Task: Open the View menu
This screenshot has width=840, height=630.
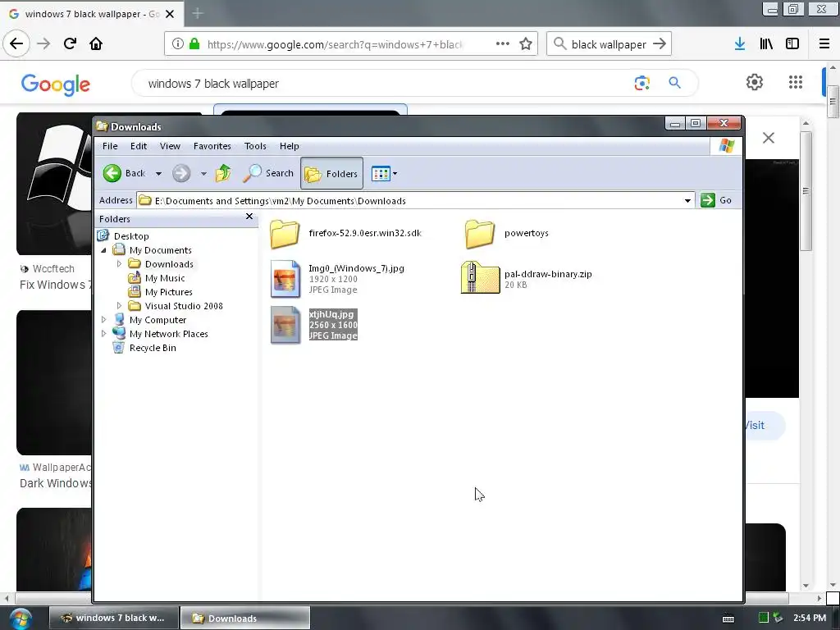Action: [x=170, y=146]
